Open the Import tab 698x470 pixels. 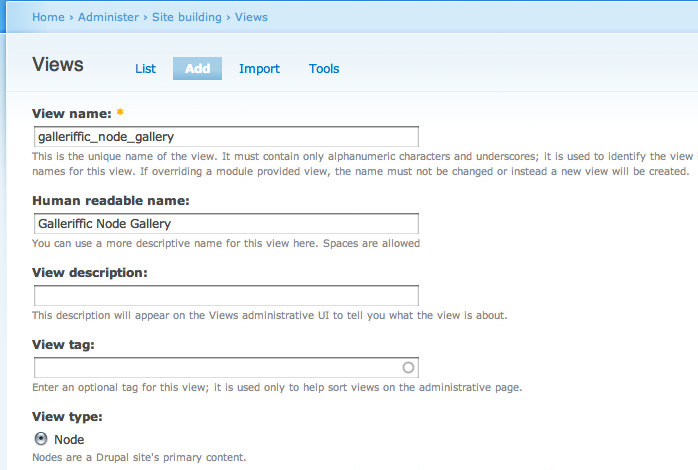(259, 69)
